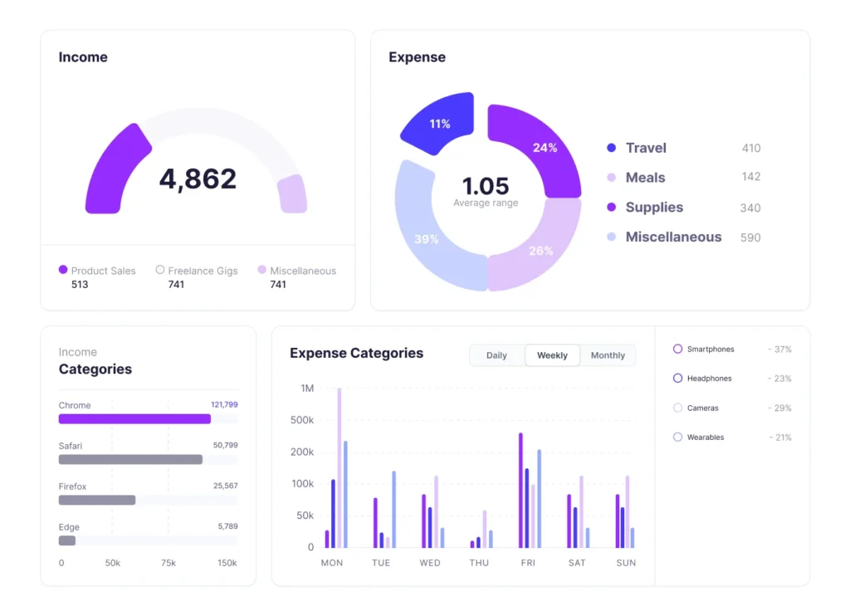Open the Monthly tab view

pyautogui.click(x=608, y=355)
